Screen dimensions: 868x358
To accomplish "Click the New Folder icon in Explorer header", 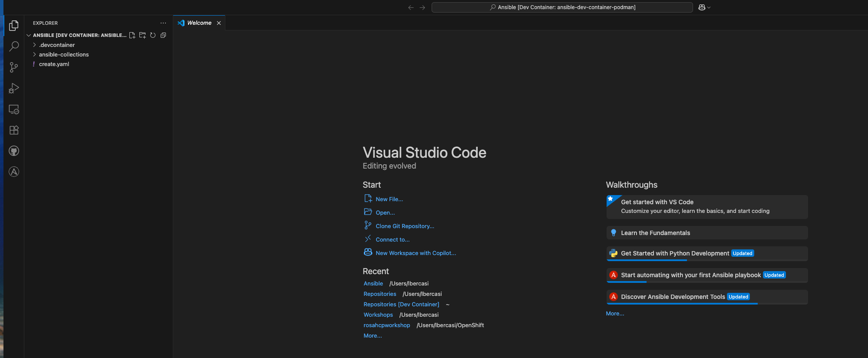I will coord(142,35).
